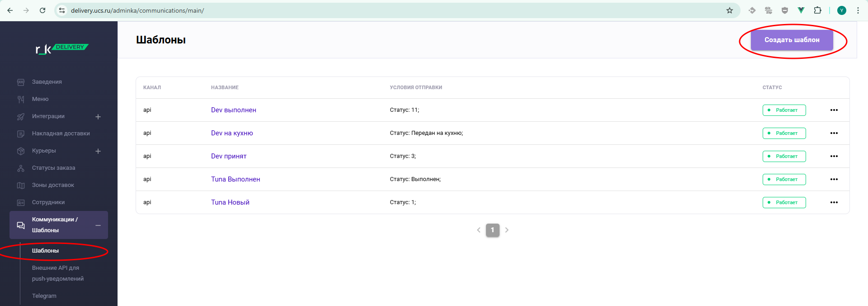
Task: Go to the next page arrow in pagination
Action: point(507,230)
